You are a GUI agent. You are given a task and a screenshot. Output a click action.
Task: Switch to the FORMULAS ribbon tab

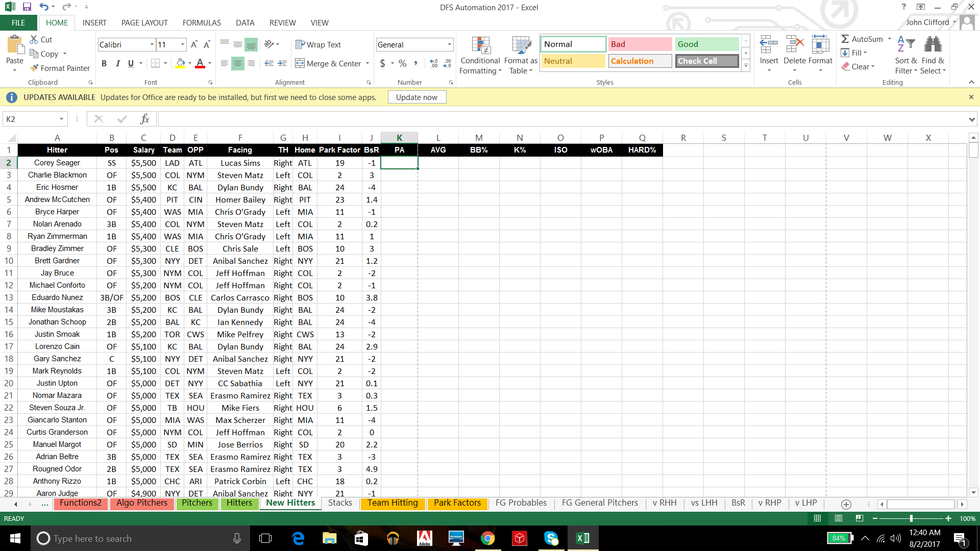pos(202,22)
